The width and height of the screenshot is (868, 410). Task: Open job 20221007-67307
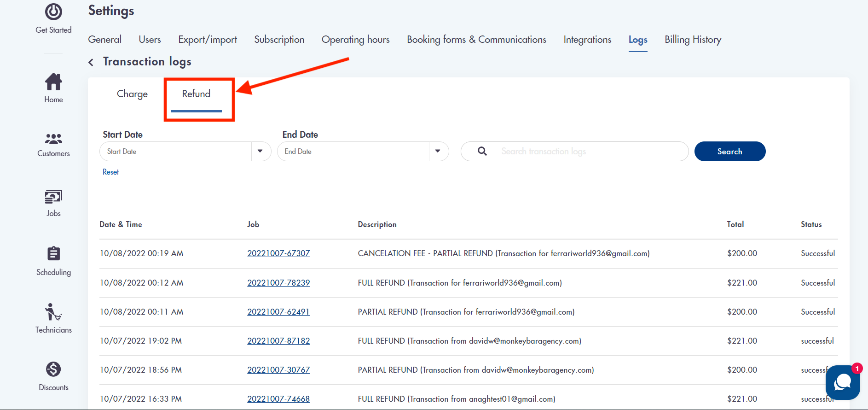tap(278, 253)
